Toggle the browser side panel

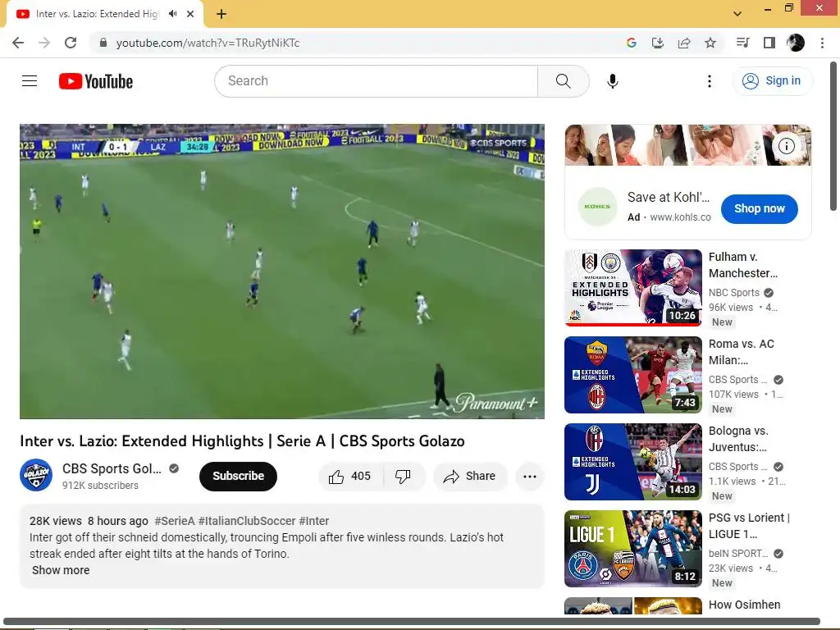(769, 43)
